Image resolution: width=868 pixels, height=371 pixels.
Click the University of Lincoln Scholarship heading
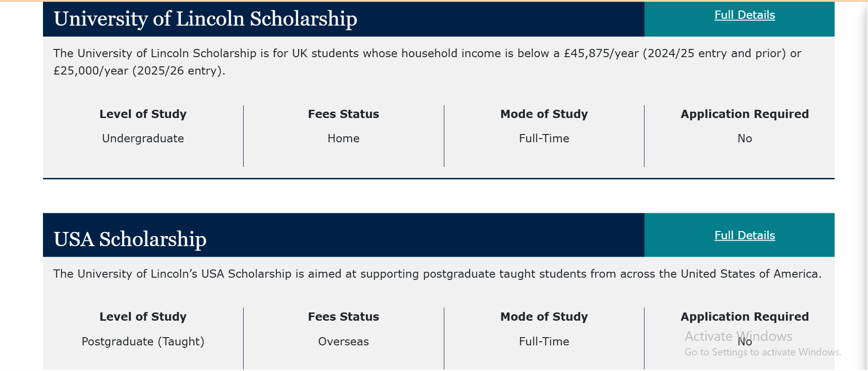coord(205,19)
